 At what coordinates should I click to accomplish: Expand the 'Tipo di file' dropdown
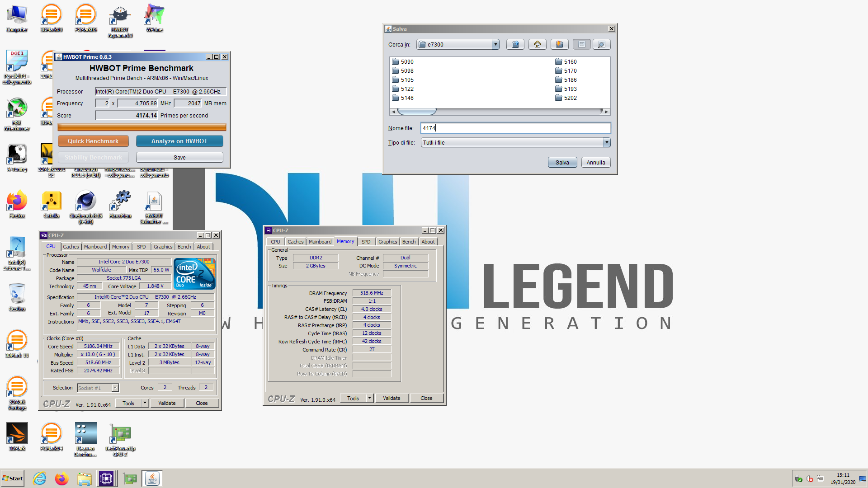point(607,142)
